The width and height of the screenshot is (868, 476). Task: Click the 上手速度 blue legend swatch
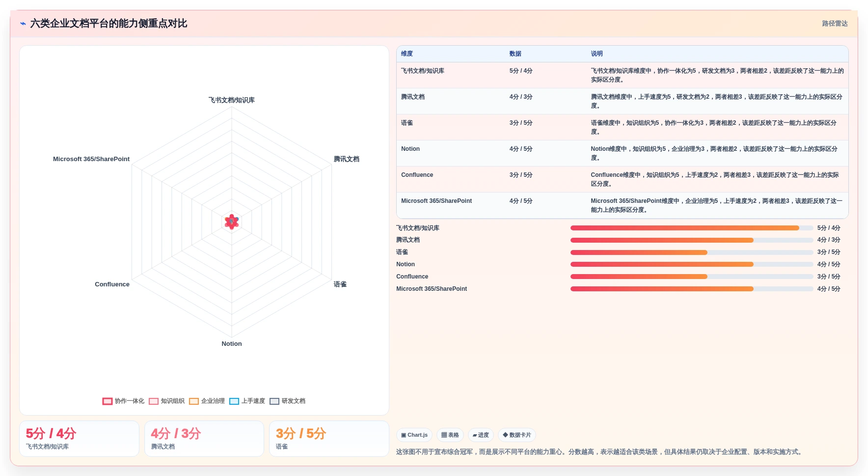[234, 401]
